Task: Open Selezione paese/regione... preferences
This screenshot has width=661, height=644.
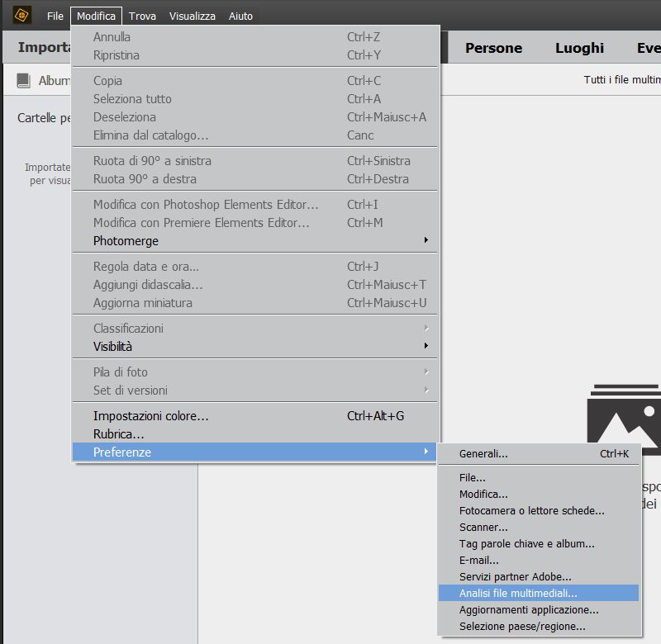Action: click(539, 627)
